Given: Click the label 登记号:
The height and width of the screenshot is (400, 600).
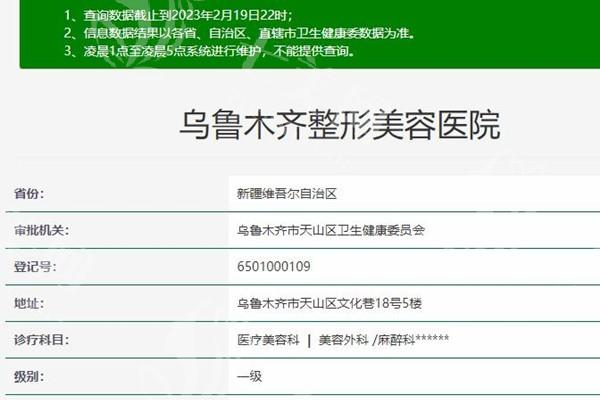Looking at the screenshot, I should [x=35, y=266].
